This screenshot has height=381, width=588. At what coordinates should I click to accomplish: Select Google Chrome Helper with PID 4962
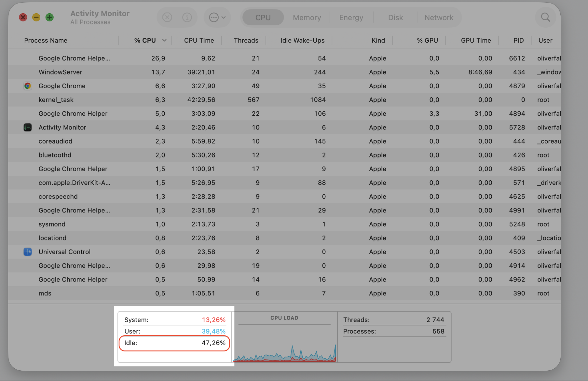click(x=284, y=279)
